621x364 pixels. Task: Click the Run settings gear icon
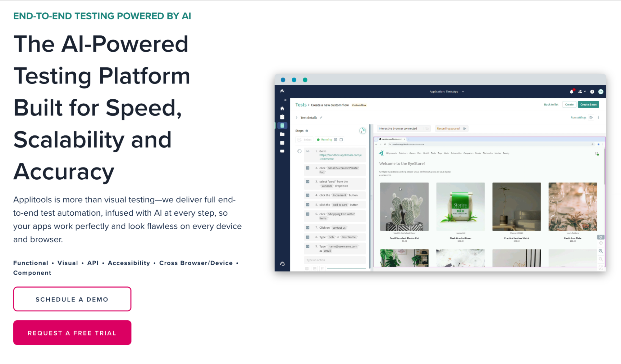point(591,118)
